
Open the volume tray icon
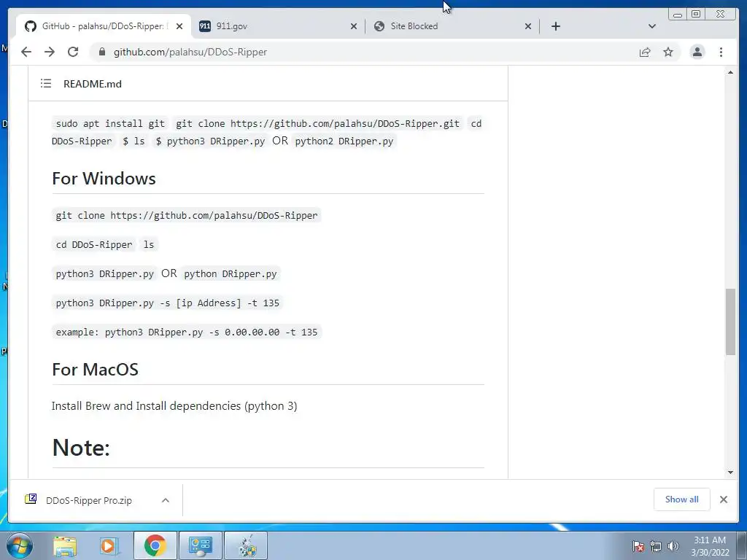coord(673,546)
